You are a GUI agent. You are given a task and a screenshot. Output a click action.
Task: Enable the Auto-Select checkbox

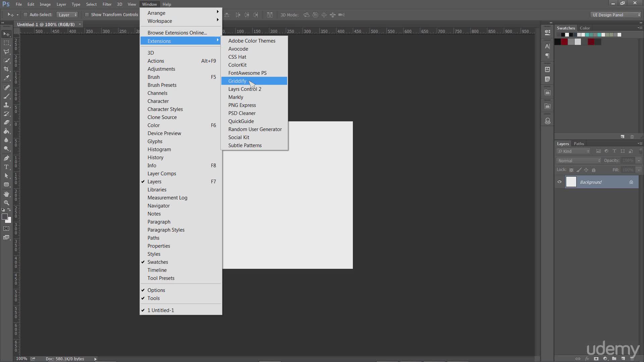[x=25, y=15]
